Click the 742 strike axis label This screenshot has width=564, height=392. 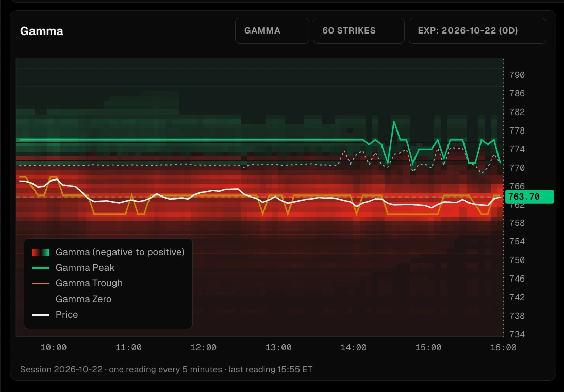[517, 297]
